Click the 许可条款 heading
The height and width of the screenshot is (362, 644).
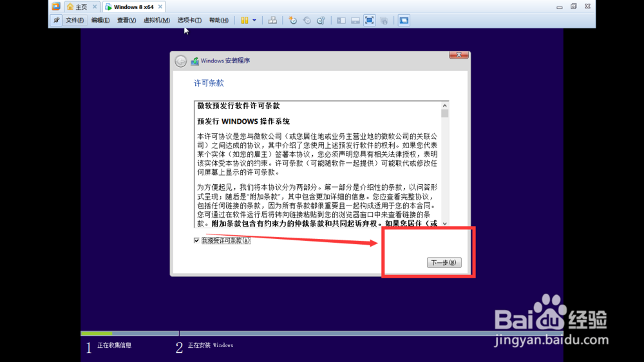209,83
